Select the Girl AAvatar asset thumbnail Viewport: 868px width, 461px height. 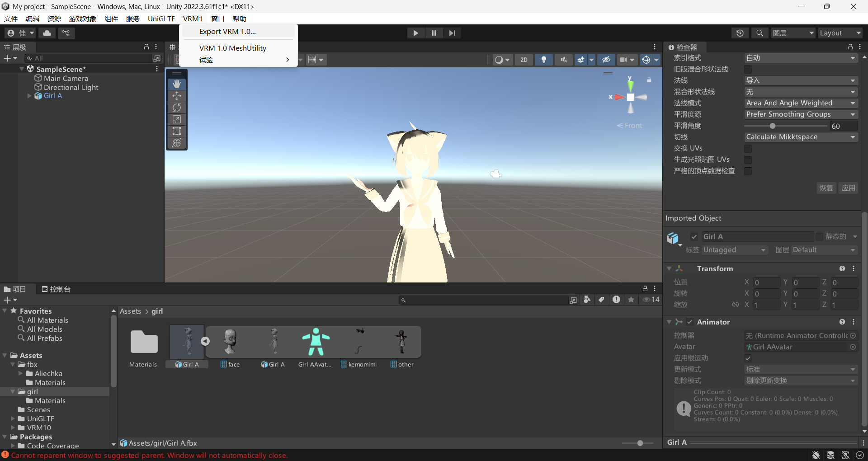click(x=316, y=343)
